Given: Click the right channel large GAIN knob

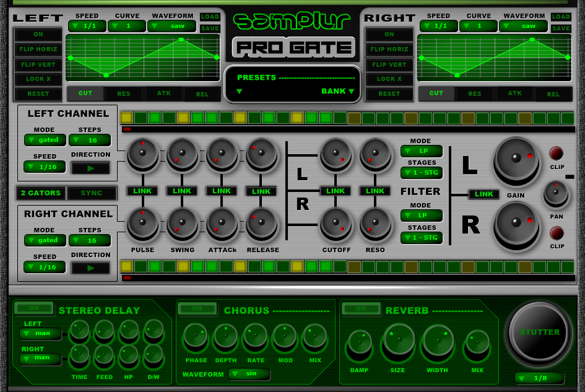Looking at the screenshot, I should coord(516,224).
